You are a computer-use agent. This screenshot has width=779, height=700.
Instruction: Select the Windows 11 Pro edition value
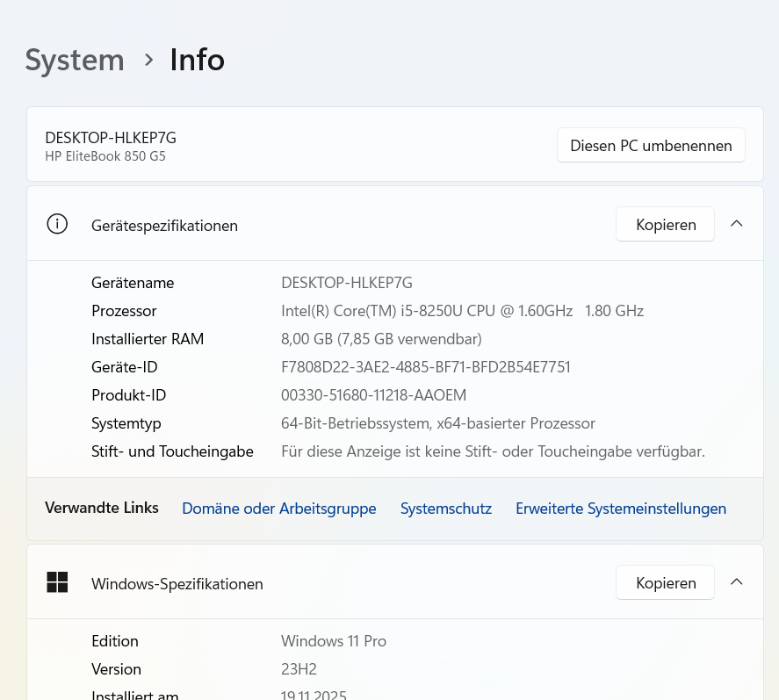coord(334,641)
